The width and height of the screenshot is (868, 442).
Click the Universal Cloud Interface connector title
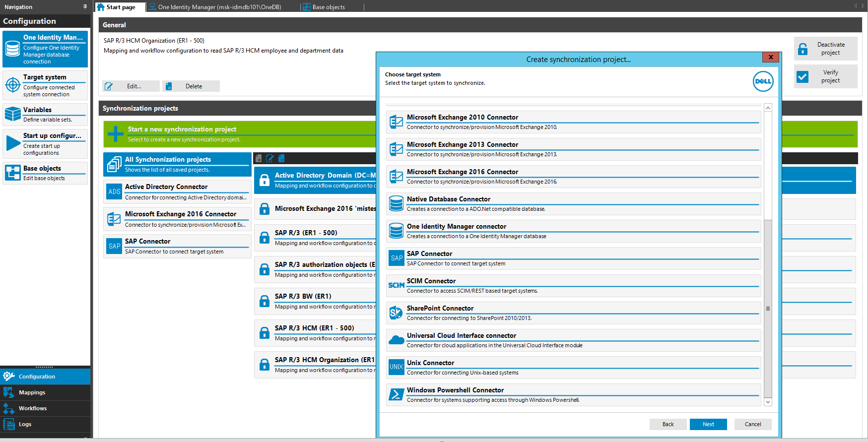pyautogui.click(x=462, y=335)
